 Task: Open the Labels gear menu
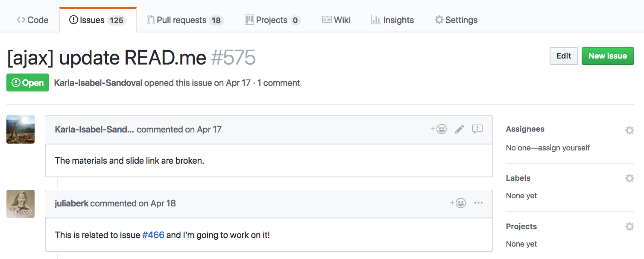coord(629,178)
